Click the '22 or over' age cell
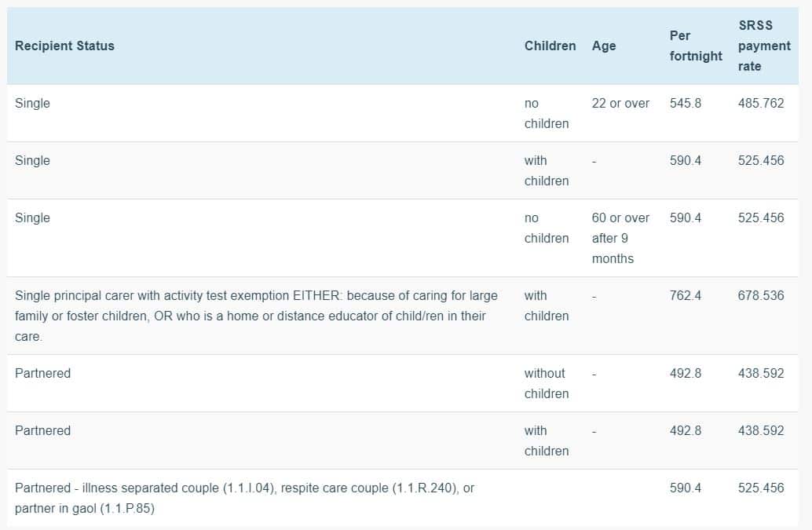The height and width of the screenshot is (530, 812). (620, 103)
